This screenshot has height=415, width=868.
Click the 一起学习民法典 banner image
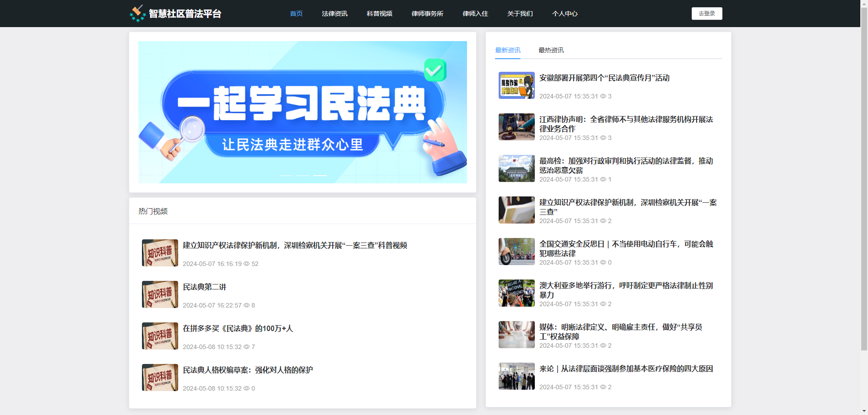(302, 112)
